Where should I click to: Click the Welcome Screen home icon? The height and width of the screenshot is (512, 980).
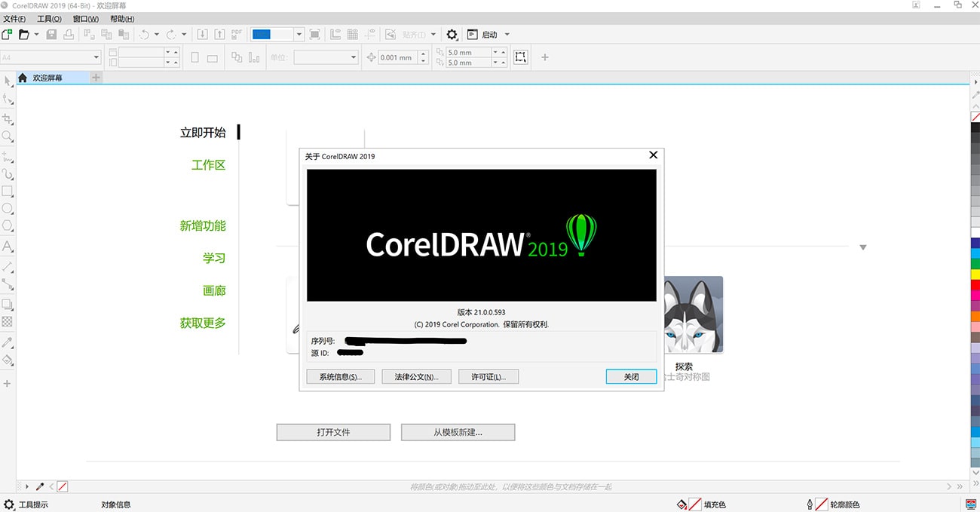(23, 78)
